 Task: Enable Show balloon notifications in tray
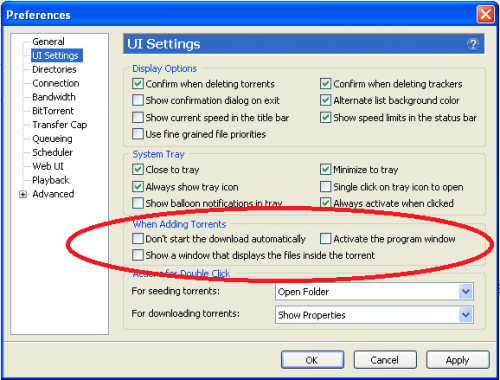(138, 203)
